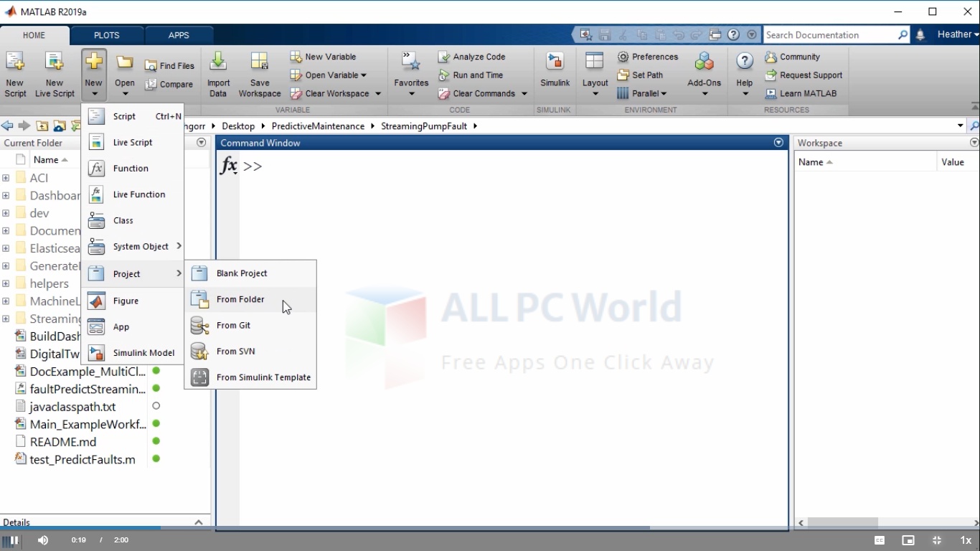
Task: Click Request Support
Action: click(x=804, y=75)
